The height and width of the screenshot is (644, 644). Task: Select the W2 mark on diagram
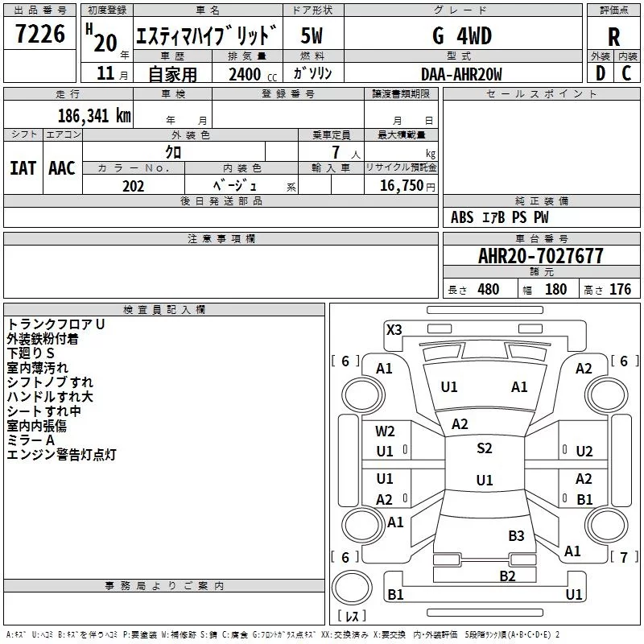tap(385, 431)
